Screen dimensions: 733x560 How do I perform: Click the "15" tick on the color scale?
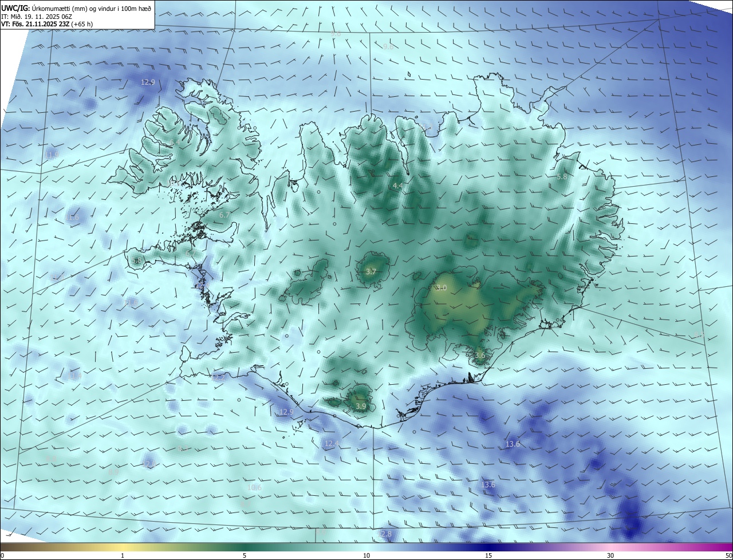click(x=488, y=555)
